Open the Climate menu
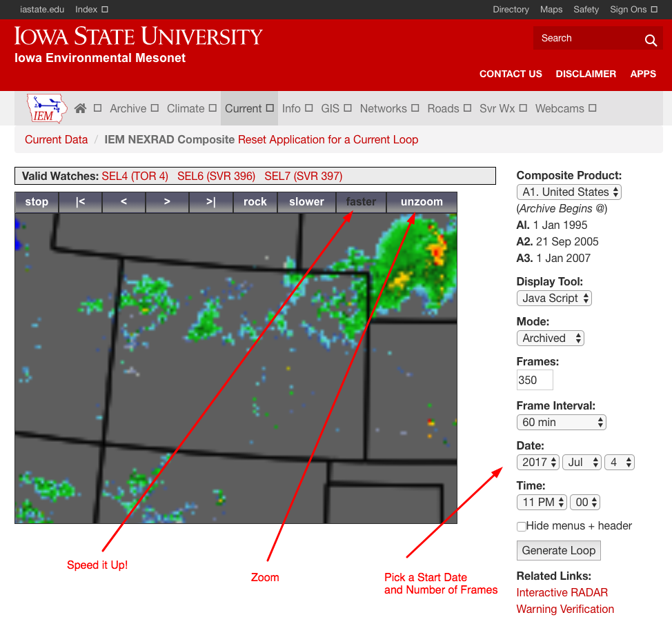Viewport: 672px width, 626px height. [191, 108]
